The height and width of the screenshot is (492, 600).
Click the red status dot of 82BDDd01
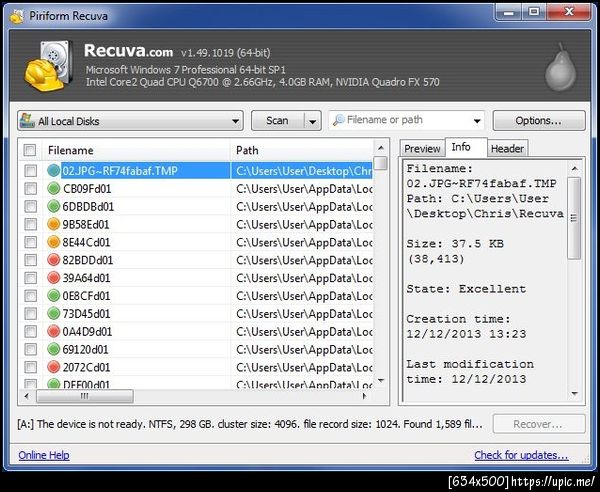tap(54, 260)
